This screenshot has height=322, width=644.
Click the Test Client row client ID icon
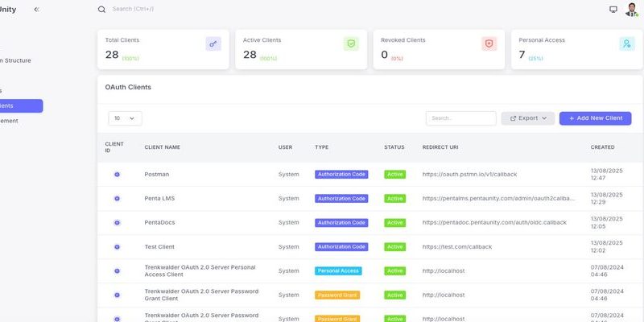[117, 246]
